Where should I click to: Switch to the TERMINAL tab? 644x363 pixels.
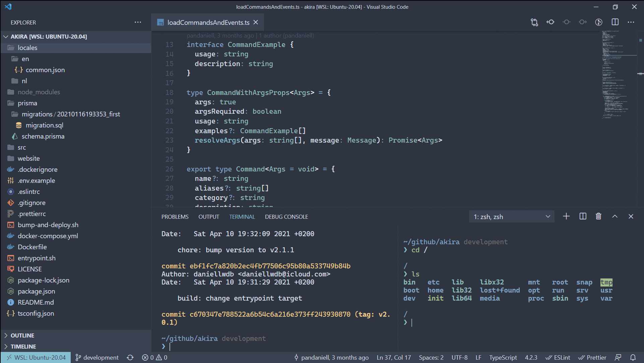242,217
